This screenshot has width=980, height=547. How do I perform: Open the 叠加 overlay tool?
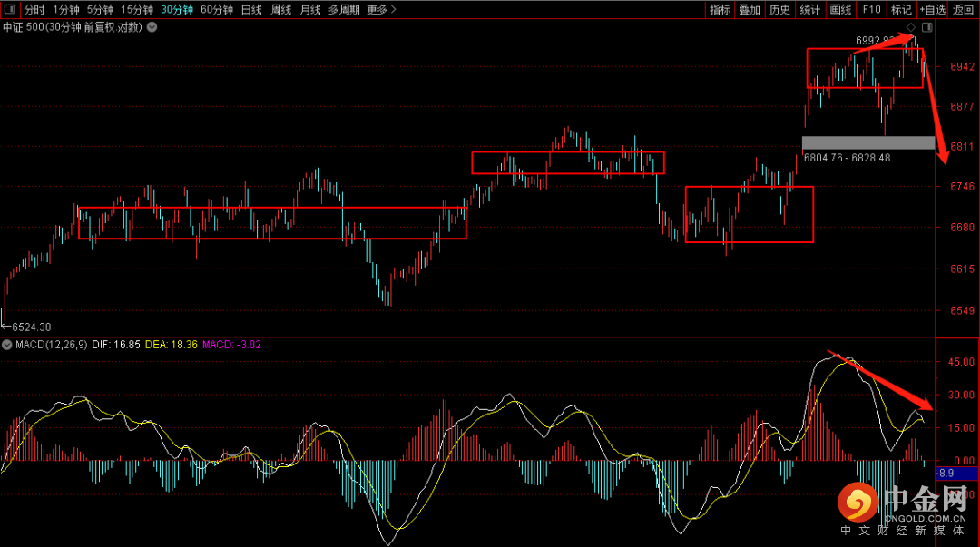click(750, 9)
